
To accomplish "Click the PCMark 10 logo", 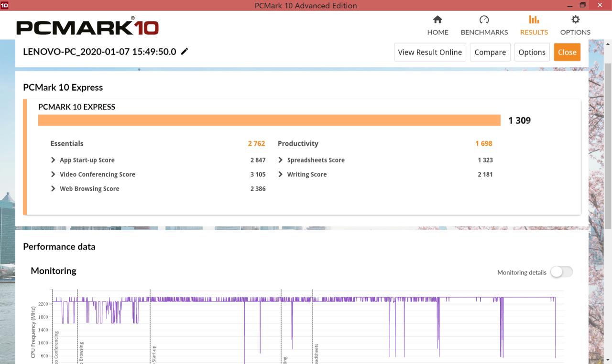I will pos(87,26).
